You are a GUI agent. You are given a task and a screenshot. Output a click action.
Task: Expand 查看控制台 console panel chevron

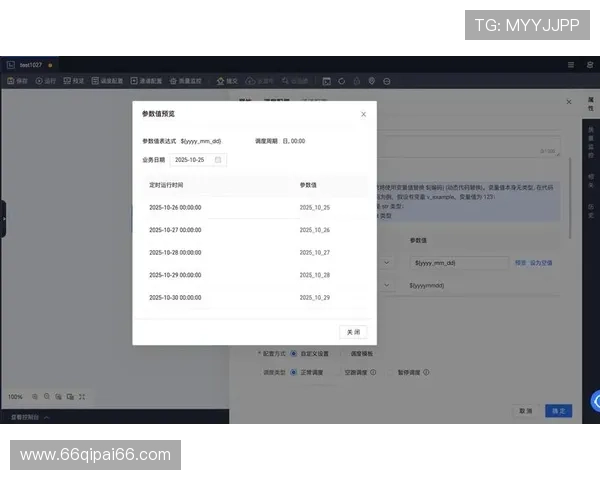47,417
